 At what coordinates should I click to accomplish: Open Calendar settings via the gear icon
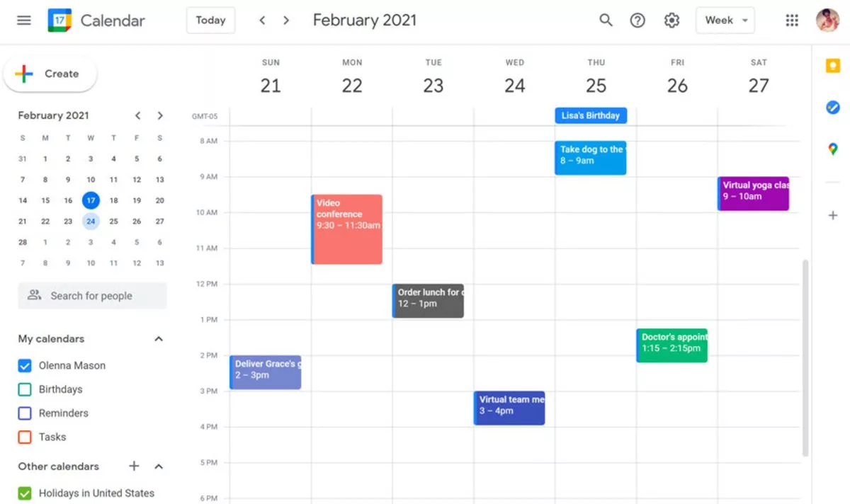[x=671, y=21]
